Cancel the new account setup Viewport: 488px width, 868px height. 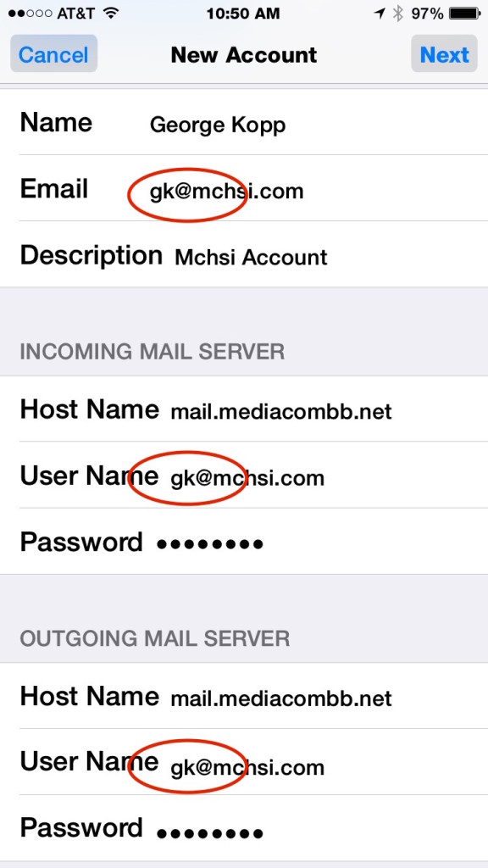click(53, 54)
